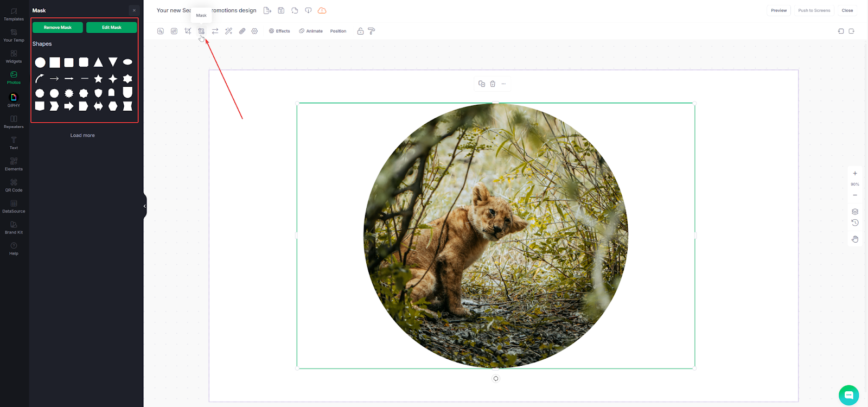The height and width of the screenshot is (407, 868).
Task: Click the design title field
Action: click(206, 10)
